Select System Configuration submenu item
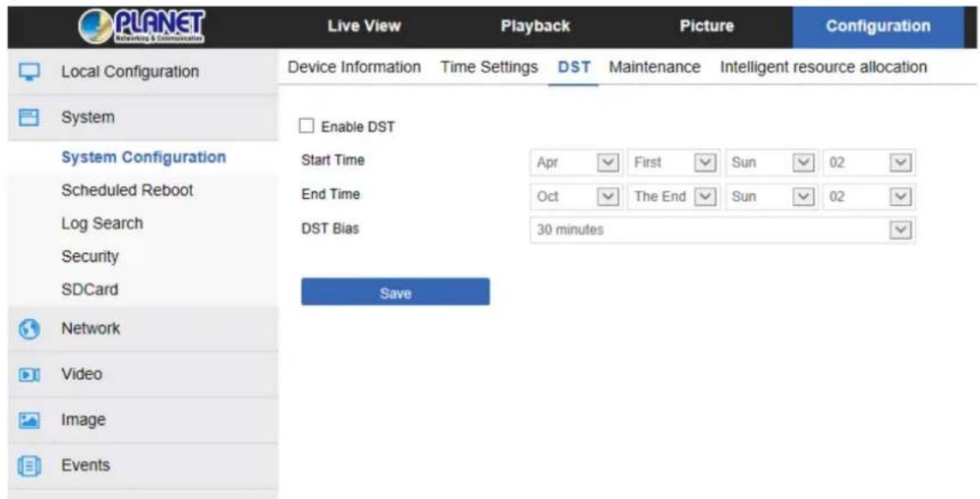The image size is (980, 499). (144, 157)
